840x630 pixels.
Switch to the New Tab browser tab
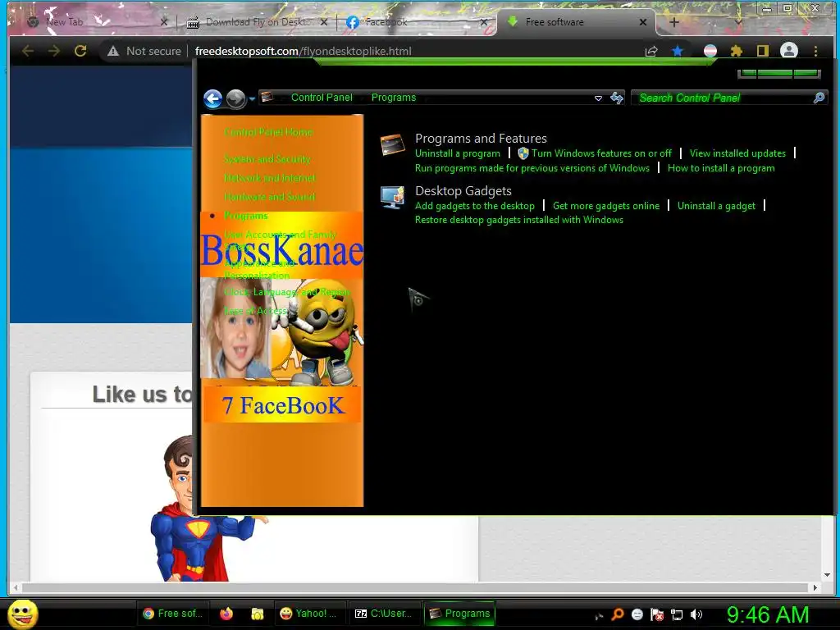pyautogui.click(x=97, y=22)
